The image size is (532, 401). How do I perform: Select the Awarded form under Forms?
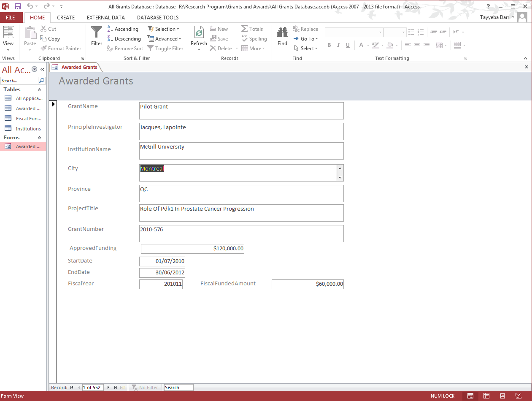(23, 146)
